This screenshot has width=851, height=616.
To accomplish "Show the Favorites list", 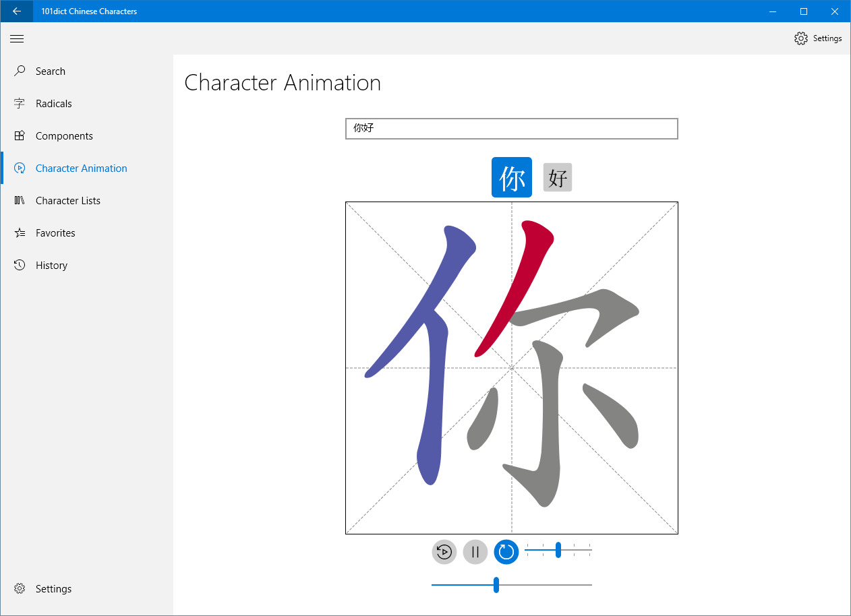I will tap(55, 233).
